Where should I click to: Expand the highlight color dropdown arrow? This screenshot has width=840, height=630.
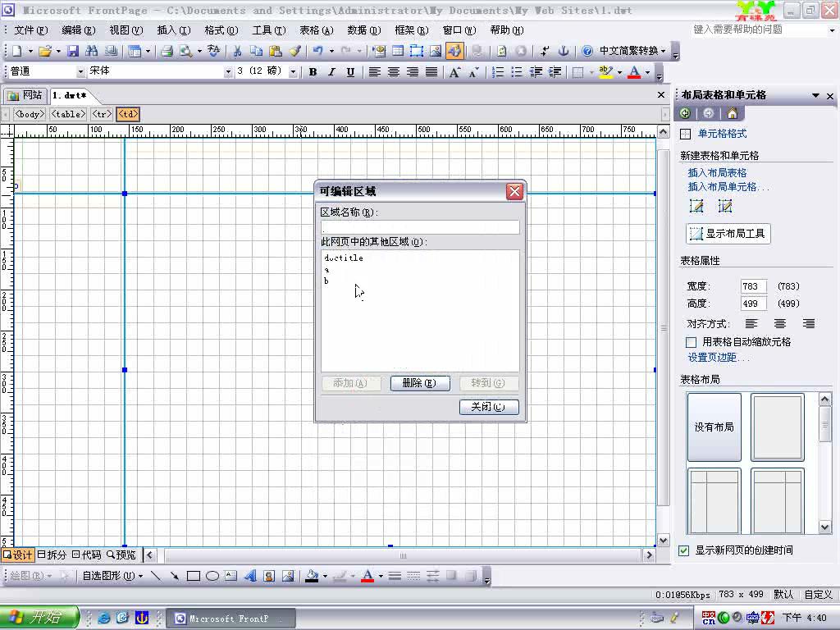620,72
